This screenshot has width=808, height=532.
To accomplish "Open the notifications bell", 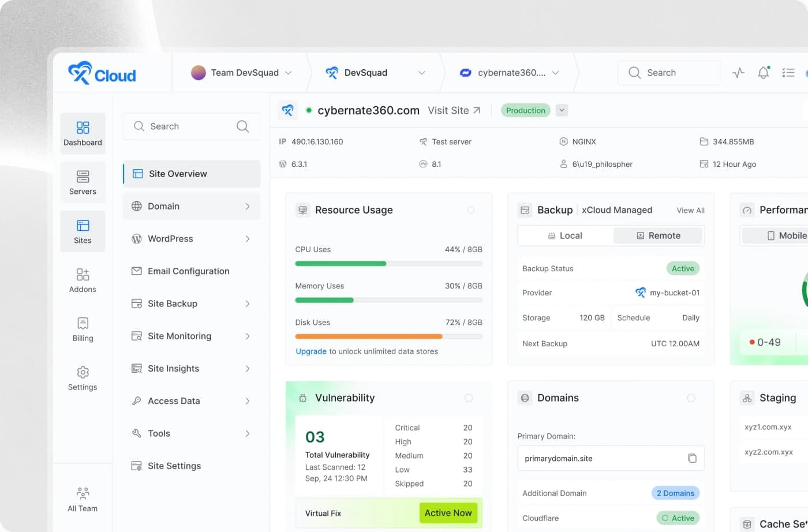I will 764,73.
